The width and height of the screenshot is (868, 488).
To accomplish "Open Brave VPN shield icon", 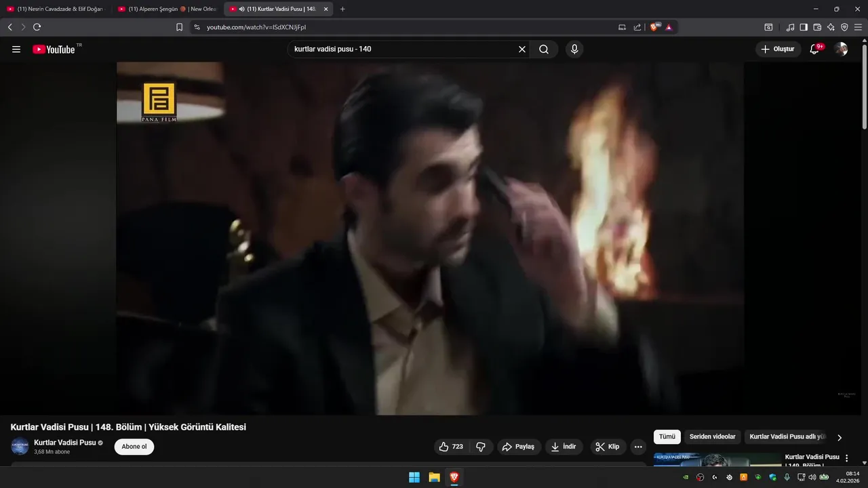I will pyautogui.click(x=844, y=27).
